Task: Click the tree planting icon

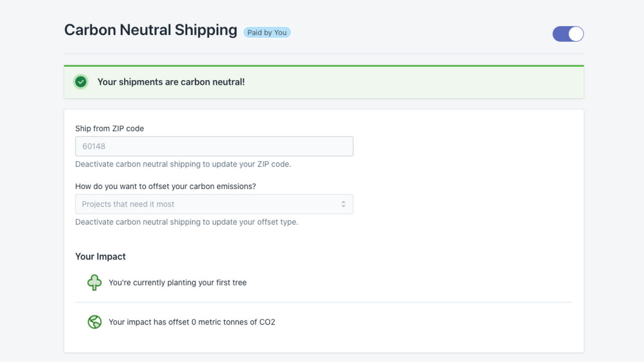Action: [95, 283]
